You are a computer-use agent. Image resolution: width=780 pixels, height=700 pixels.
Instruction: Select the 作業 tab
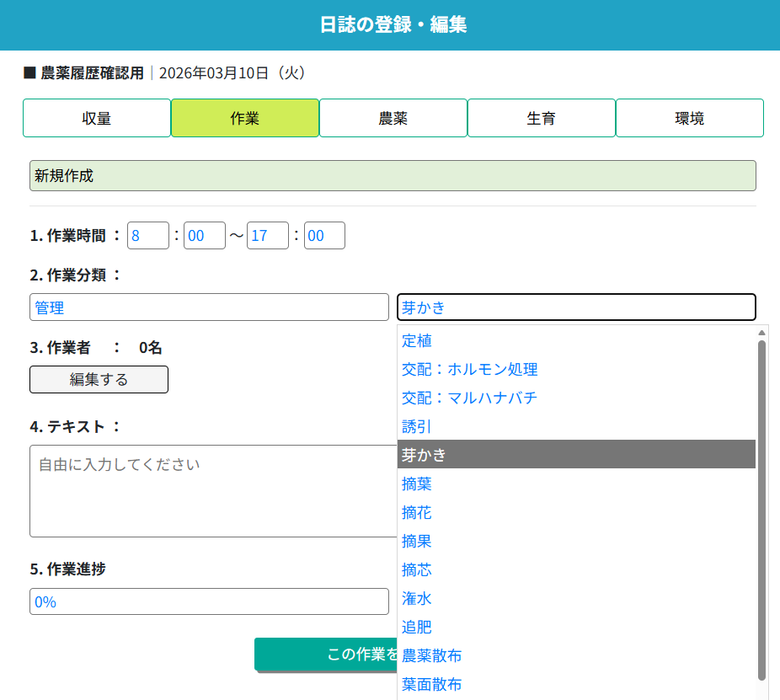[x=245, y=119]
